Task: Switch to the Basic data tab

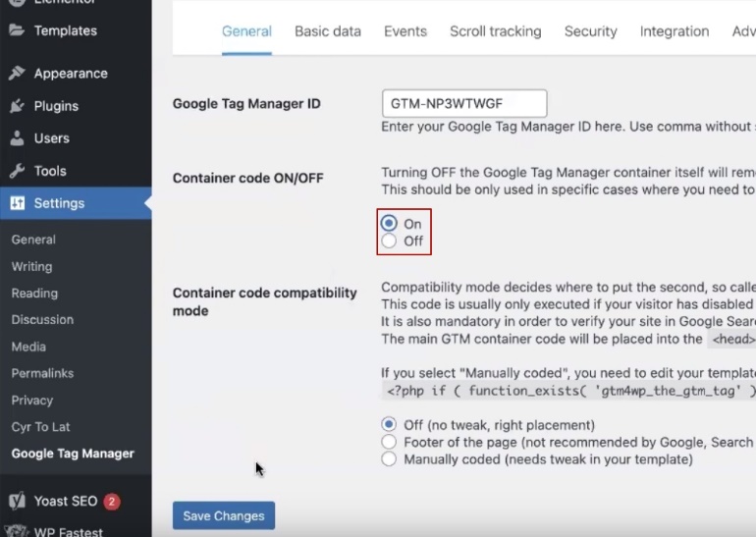Action: point(328,31)
